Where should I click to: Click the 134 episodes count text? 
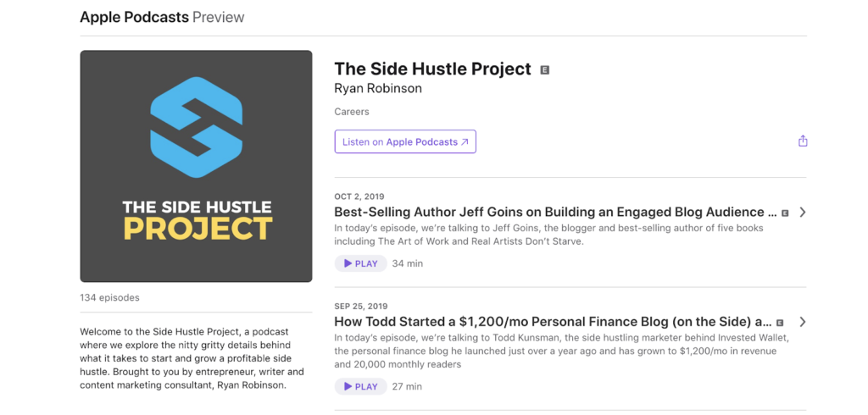point(110,298)
